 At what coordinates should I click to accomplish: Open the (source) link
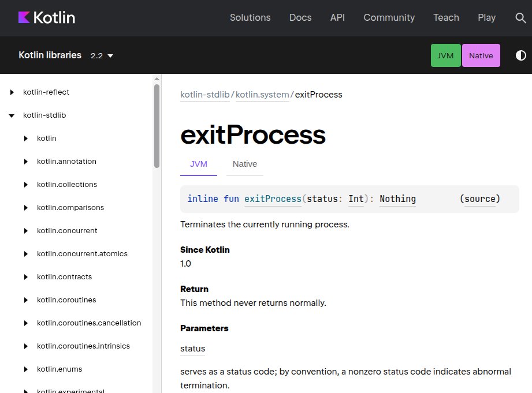(x=480, y=199)
